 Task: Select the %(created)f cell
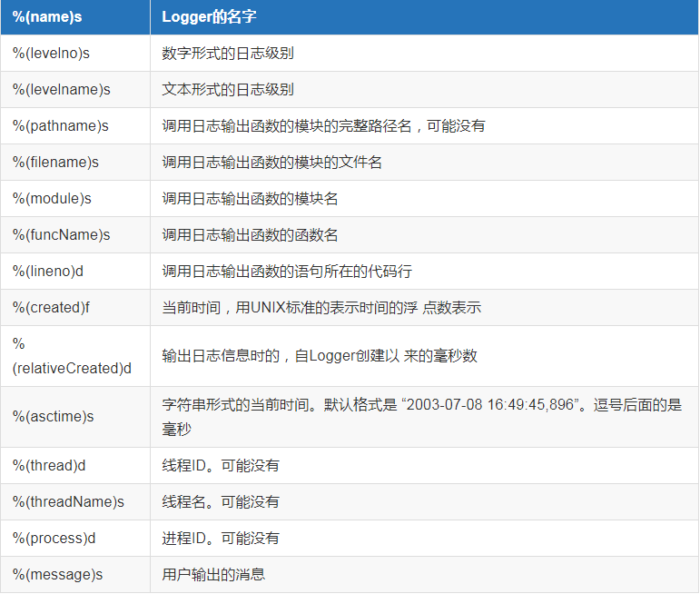75,307
